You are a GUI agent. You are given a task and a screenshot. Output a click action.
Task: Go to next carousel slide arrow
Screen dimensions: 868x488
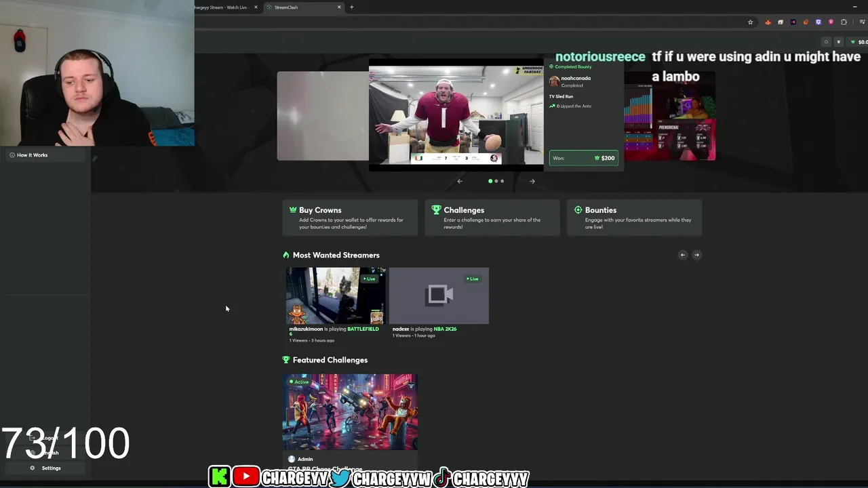click(x=532, y=181)
